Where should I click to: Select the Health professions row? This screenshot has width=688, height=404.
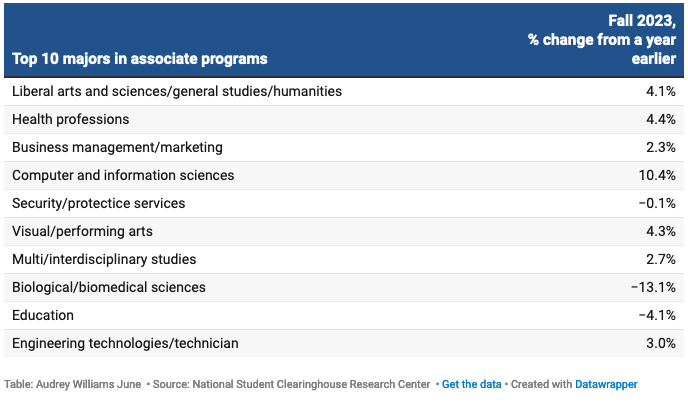pyautogui.click(x=71, y=119)
